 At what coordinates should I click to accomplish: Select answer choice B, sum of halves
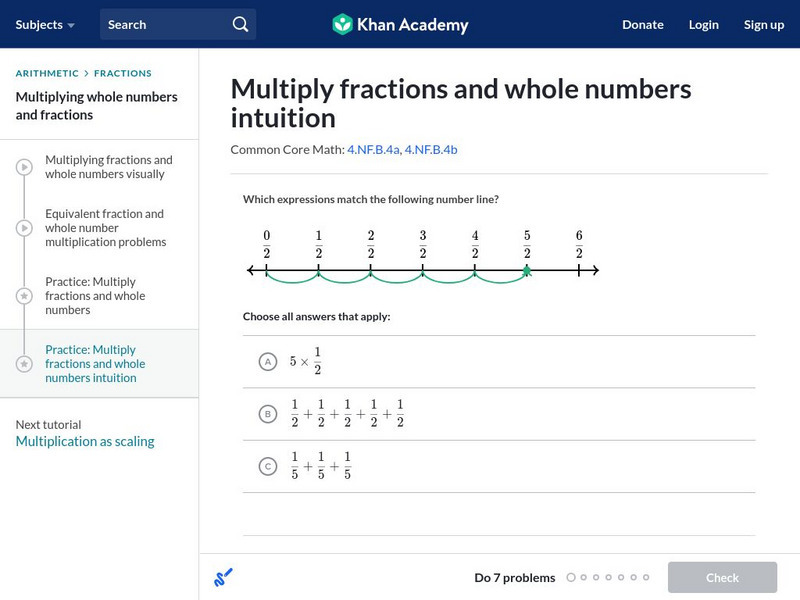[267, 413]
